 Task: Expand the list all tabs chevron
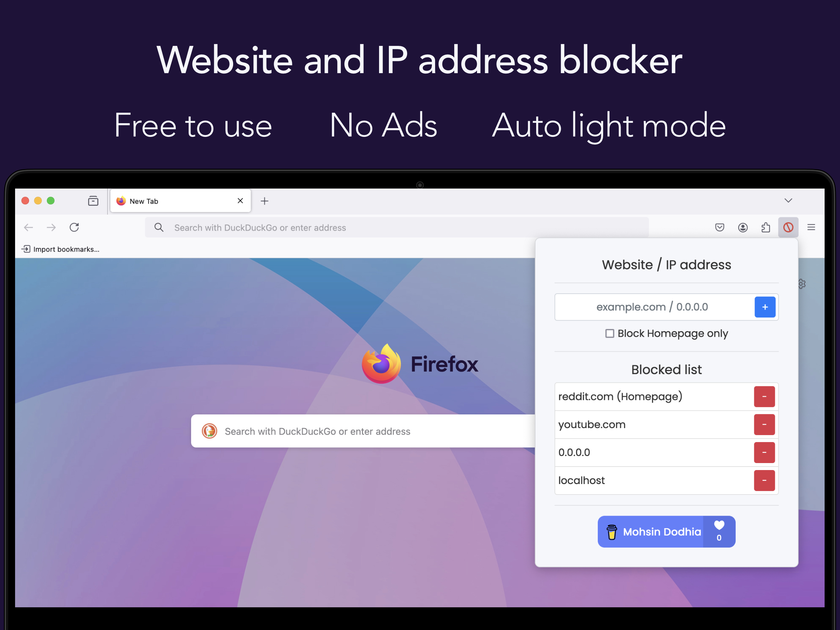pos(788,201)
